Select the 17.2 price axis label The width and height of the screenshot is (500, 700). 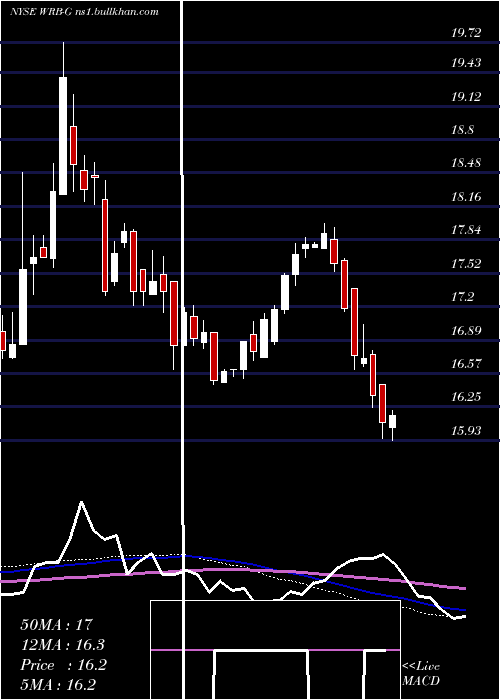point(462,297)
